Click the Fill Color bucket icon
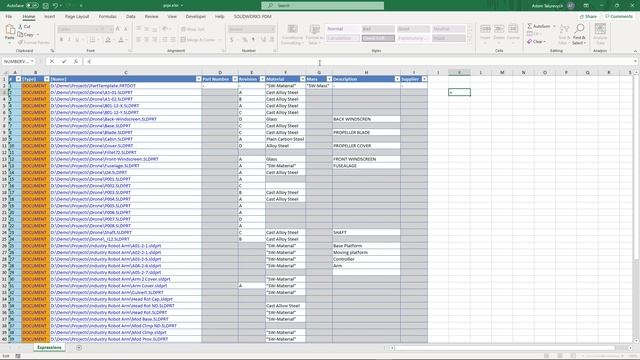The width and height of the screenshot is (640, 360). coord(108,40)
